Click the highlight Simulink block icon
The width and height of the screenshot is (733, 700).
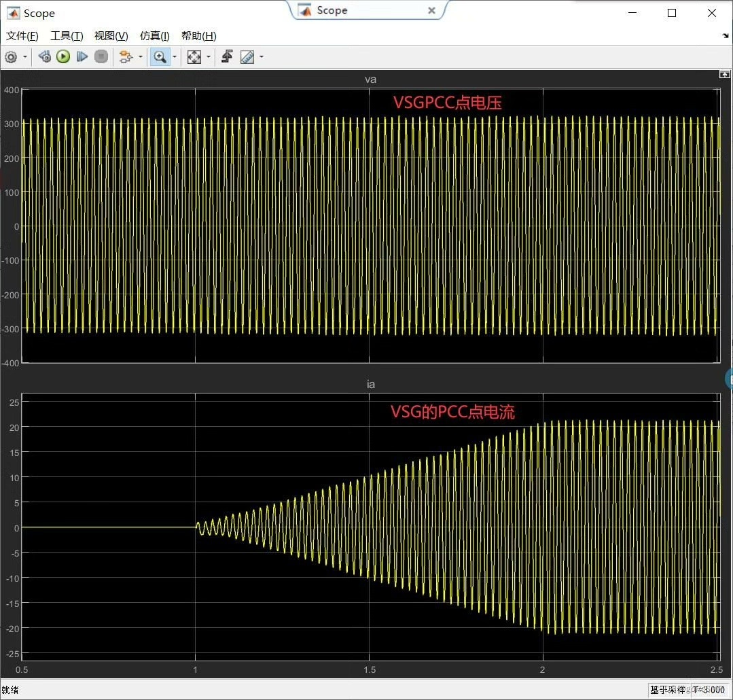125,57
